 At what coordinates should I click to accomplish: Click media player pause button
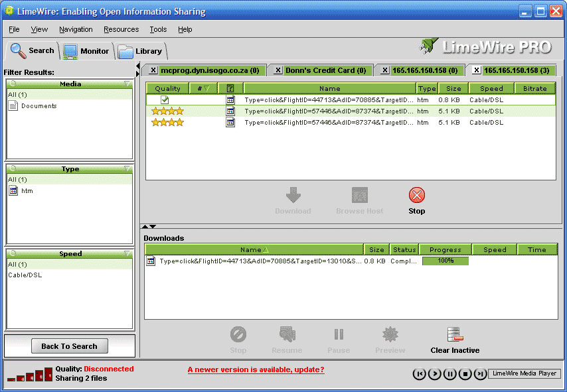coord(450,373)
